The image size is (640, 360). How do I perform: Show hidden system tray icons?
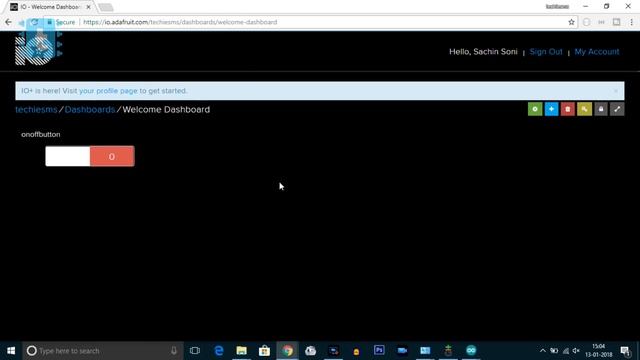(x=542, y=351)
